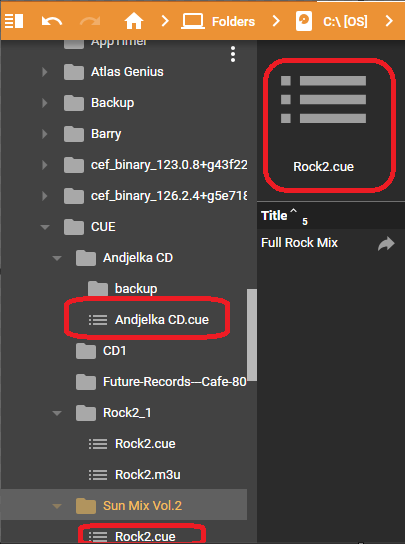Expand the Atlas Genius folder

point(44,72)
